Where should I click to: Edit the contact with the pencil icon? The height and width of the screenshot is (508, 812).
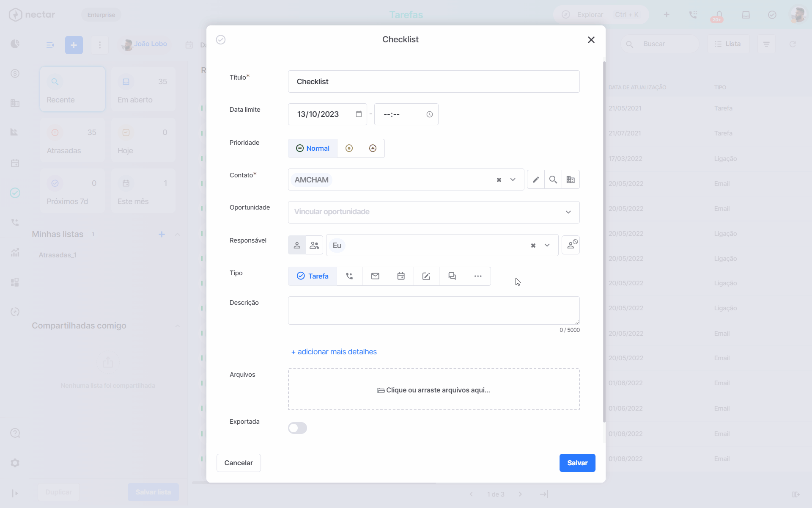pos(536,179)
